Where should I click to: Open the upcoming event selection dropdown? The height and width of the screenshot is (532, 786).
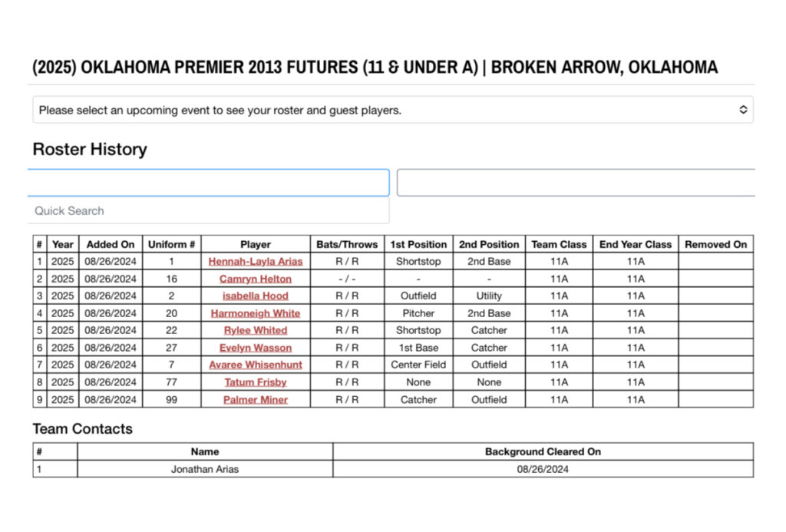pyautogui.click(x=391, y=110)
